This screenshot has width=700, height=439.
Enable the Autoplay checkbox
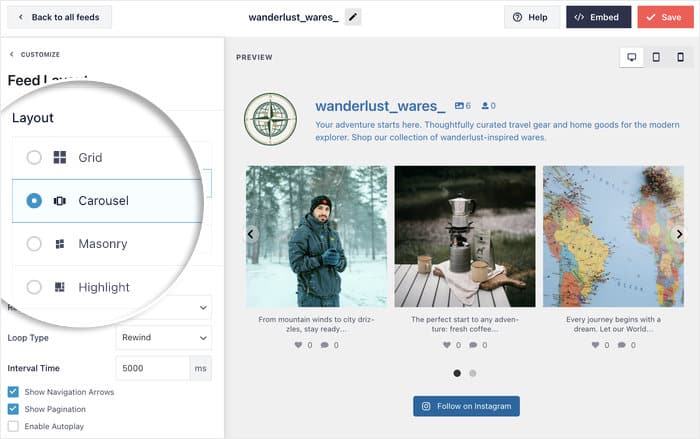coord(13,426)
